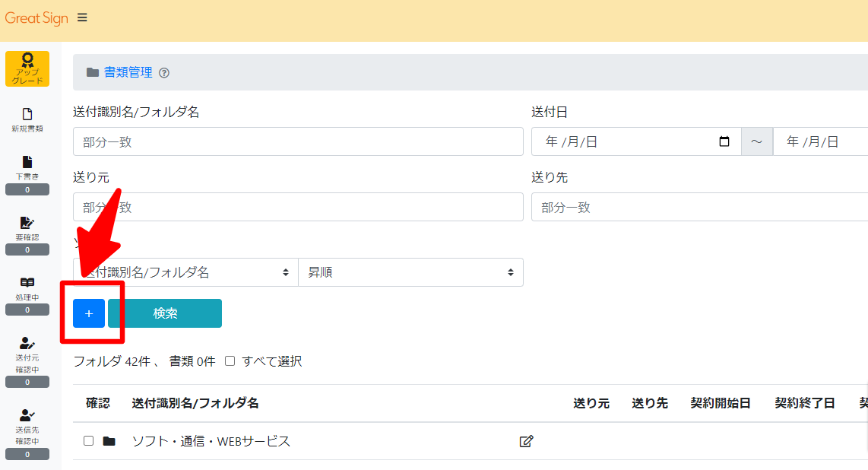Click the hamburger menu icon
868x470 pixels.
[82, 17]
